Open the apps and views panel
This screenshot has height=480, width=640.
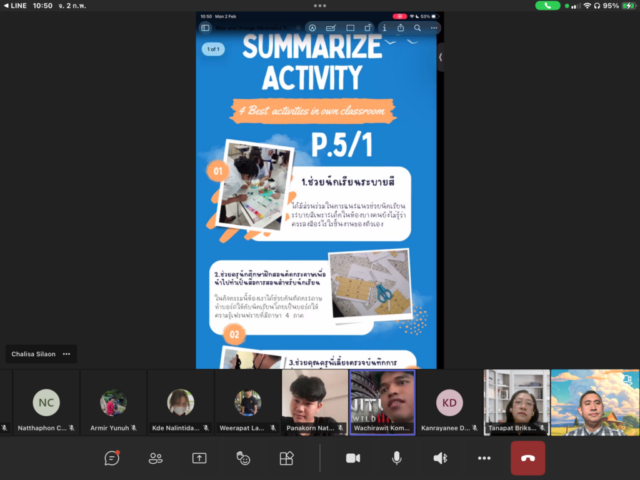(286, 458)
